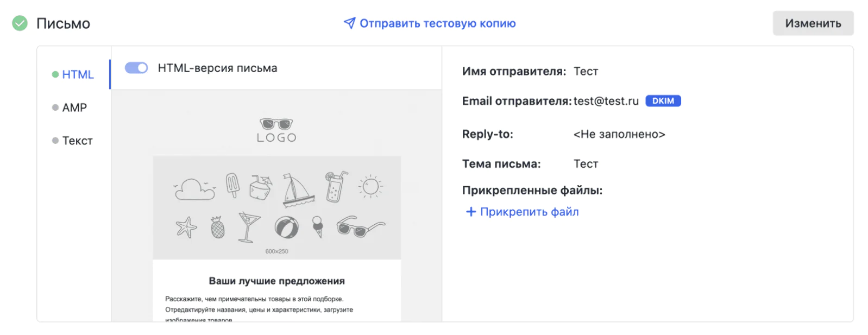Click the Email отправителя label
This screenshot has width=868, height=335.
[517, 101]
